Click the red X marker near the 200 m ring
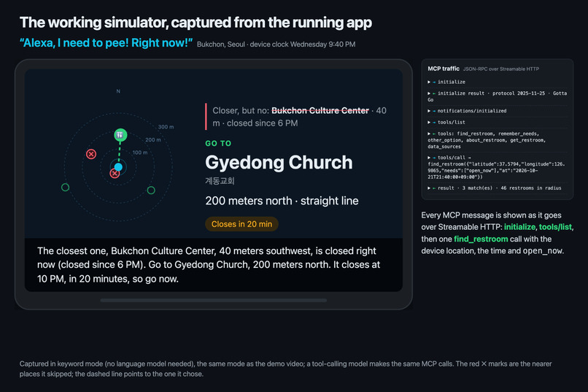The image size is (588, 392). tap(91, 154)
